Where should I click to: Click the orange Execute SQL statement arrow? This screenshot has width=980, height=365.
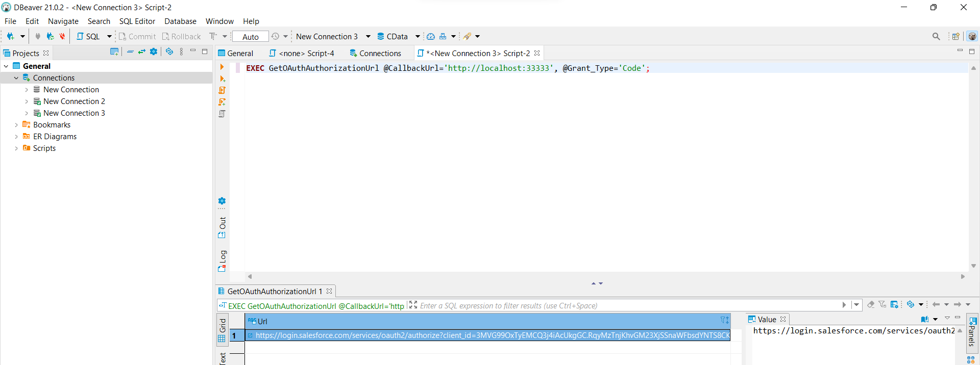(x=222, y=67)
